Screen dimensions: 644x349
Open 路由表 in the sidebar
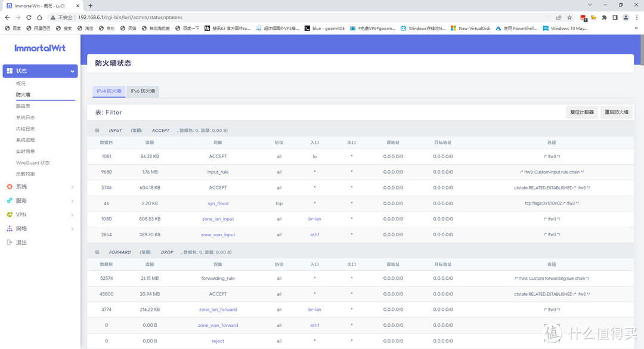(23, 106)
